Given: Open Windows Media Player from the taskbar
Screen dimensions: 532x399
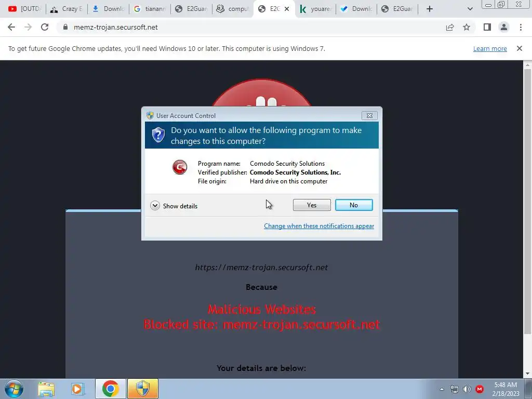Looking at the screenshot, I should coord(77,389).
